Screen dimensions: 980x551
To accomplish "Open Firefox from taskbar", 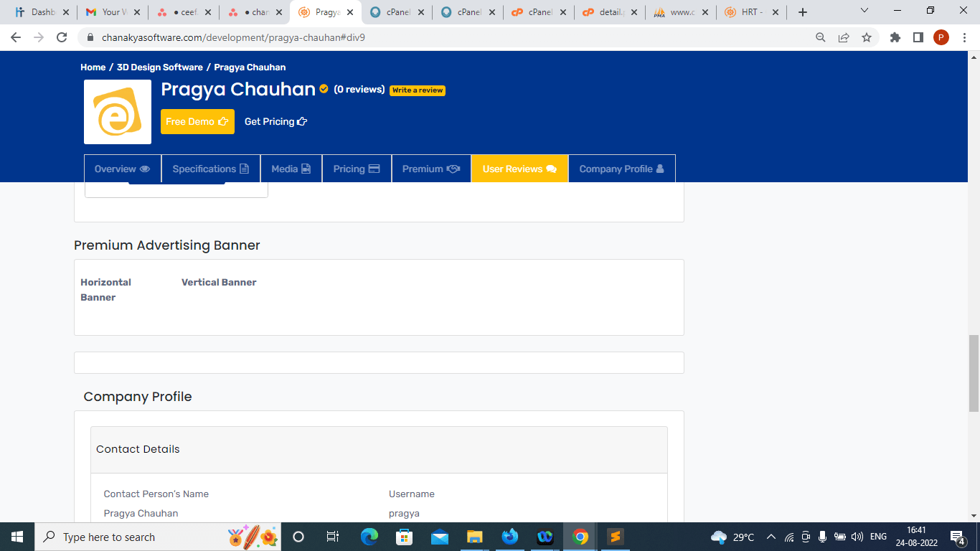I will coord(510,537).
